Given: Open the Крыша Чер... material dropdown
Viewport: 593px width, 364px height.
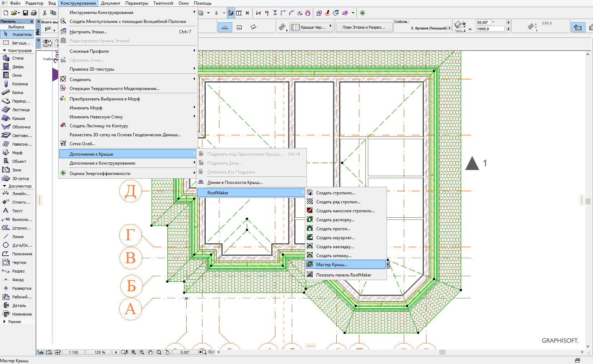Looking at the screenshot, I should (312, 27).
